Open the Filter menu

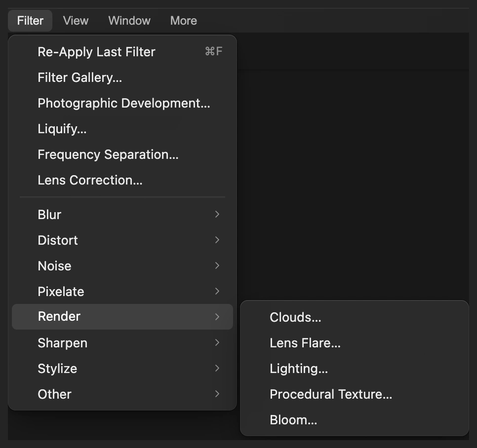30,21
